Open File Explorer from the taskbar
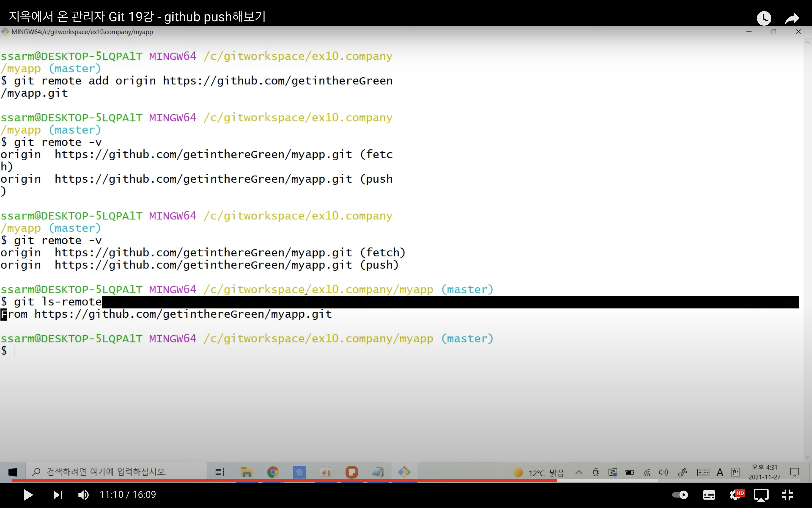Screen dimensions: 812x508 246,472
